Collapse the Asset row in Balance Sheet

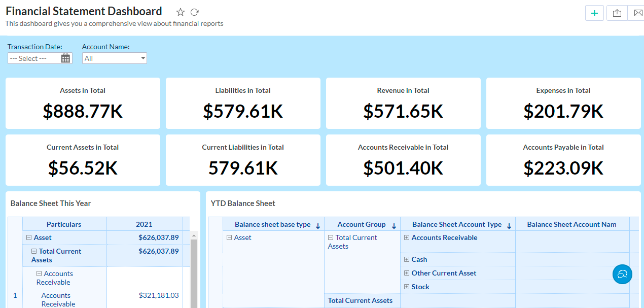click(29, 237)
